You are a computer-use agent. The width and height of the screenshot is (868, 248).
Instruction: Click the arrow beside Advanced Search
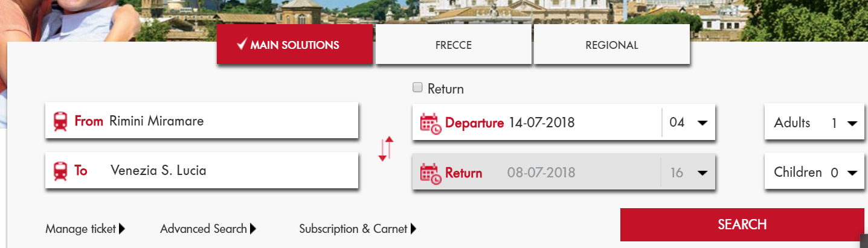point(253,229)
